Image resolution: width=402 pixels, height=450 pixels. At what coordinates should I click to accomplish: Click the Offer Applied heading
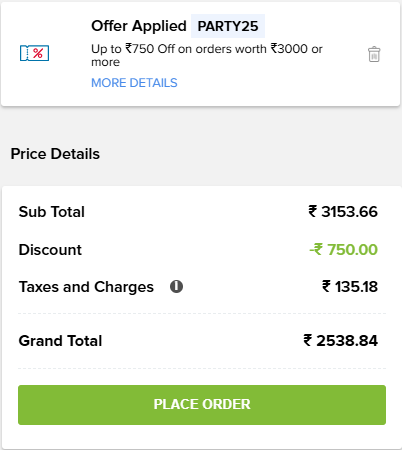(139, 26)
